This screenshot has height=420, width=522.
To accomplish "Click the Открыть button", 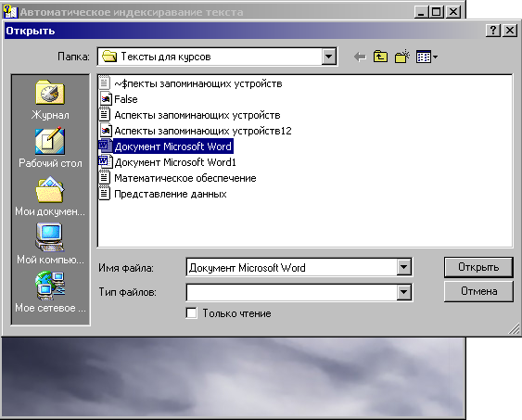I will [478, 267].
